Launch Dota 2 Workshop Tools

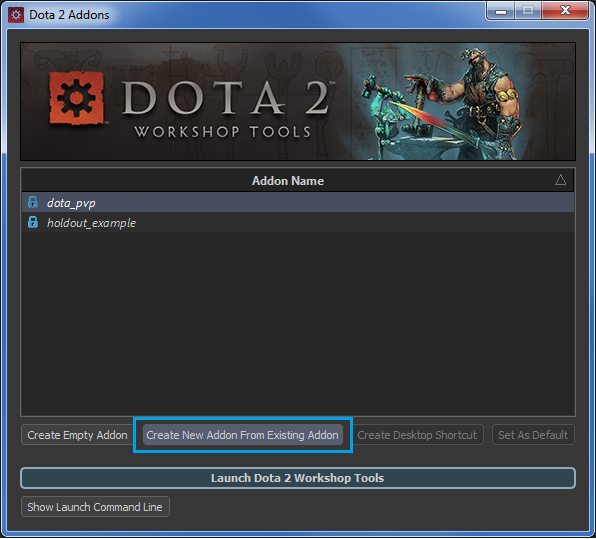298,478
